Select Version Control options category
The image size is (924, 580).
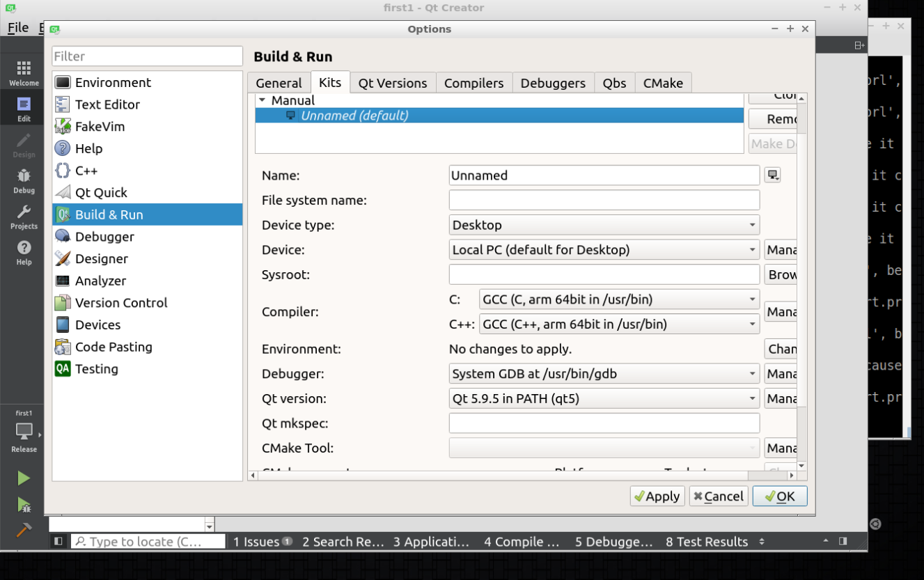pyautogui.click(x=148, y=303)
